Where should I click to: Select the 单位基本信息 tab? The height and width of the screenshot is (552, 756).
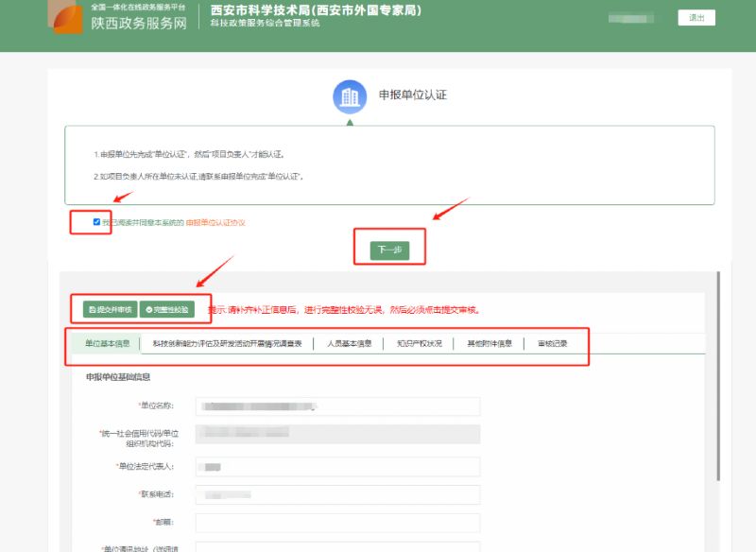(107, 344)
